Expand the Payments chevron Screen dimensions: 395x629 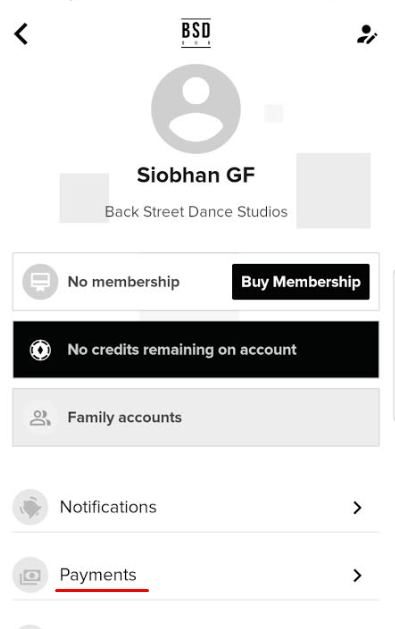(x=357, y=575)
